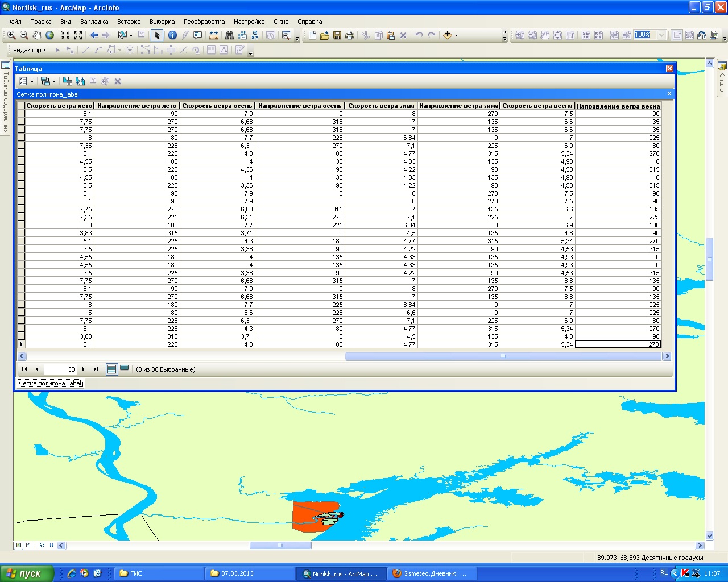Viewport: 728px width, 582px height.
Task: Select the Pan hand tool
Action: (37, 35)
